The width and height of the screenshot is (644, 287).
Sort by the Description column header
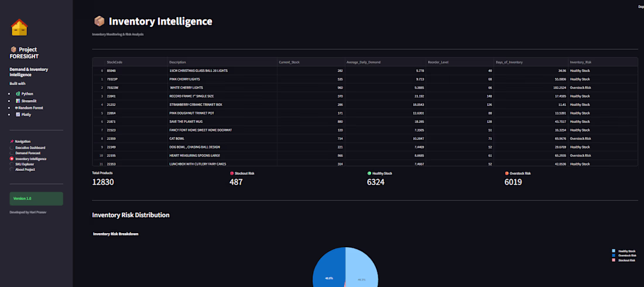(222, 62)
